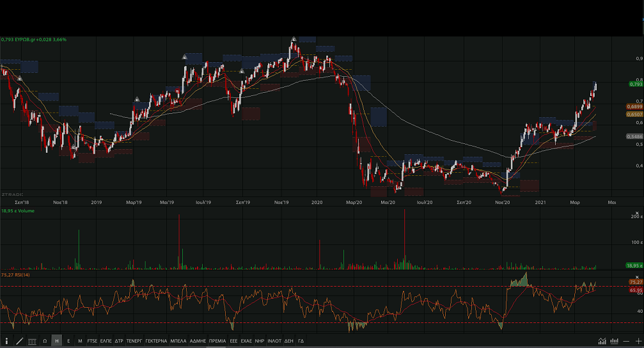Select the Ε weekly timeframe
The width and height of the screenshot is (644, 348).
(x=68, y=341)
